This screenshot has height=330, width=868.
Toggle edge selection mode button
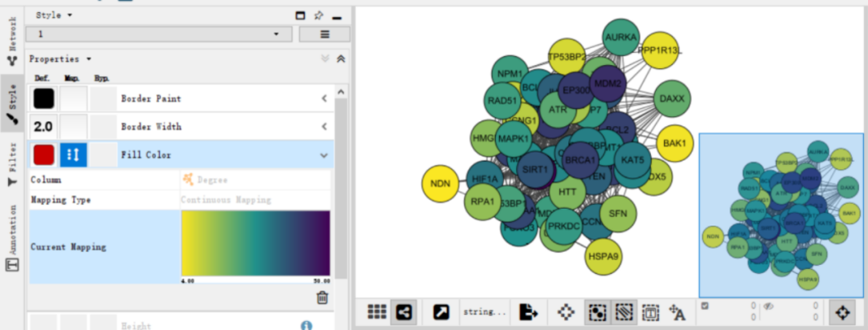(624, 312)
